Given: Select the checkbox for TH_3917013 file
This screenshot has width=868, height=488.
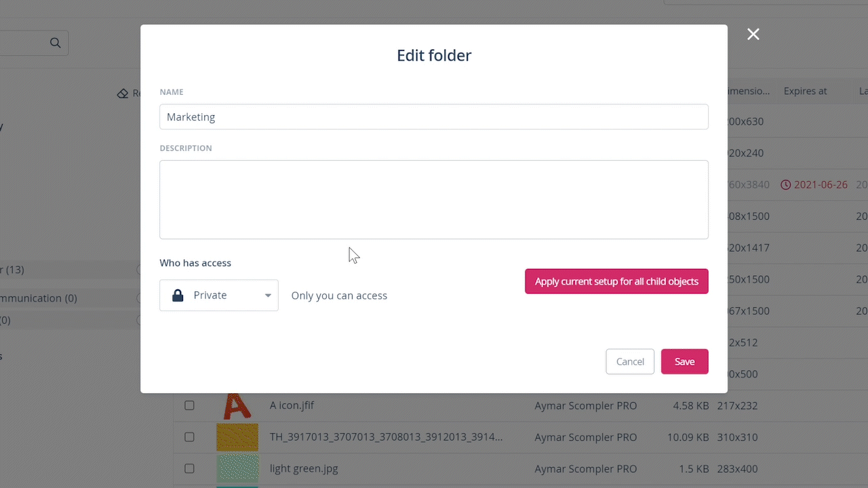Looking at the screenshot, I should 189,437.
